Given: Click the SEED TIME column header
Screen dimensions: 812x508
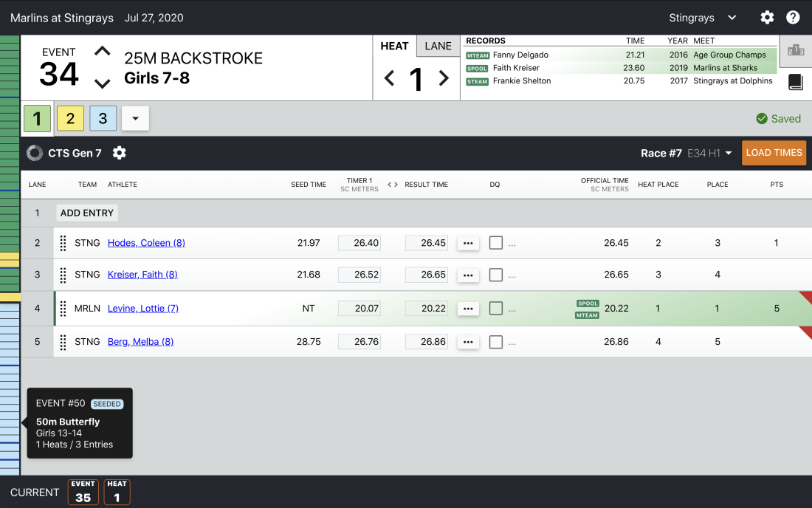Looking at the screenshot, I should point(308,185).
